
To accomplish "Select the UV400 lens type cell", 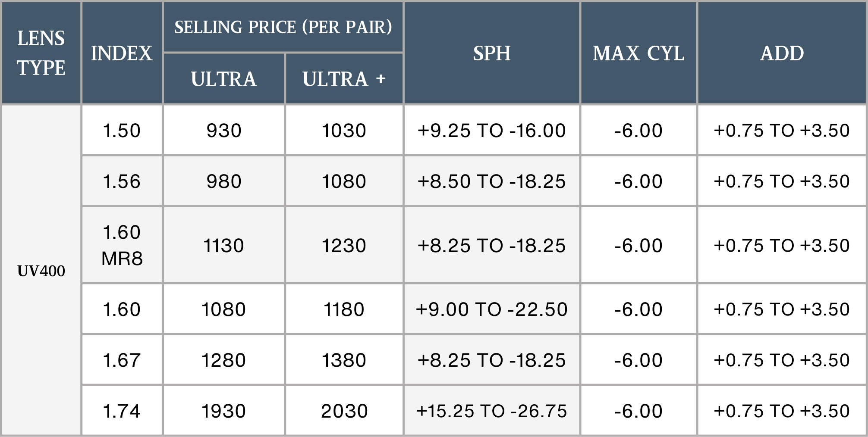I will [41, 271].
